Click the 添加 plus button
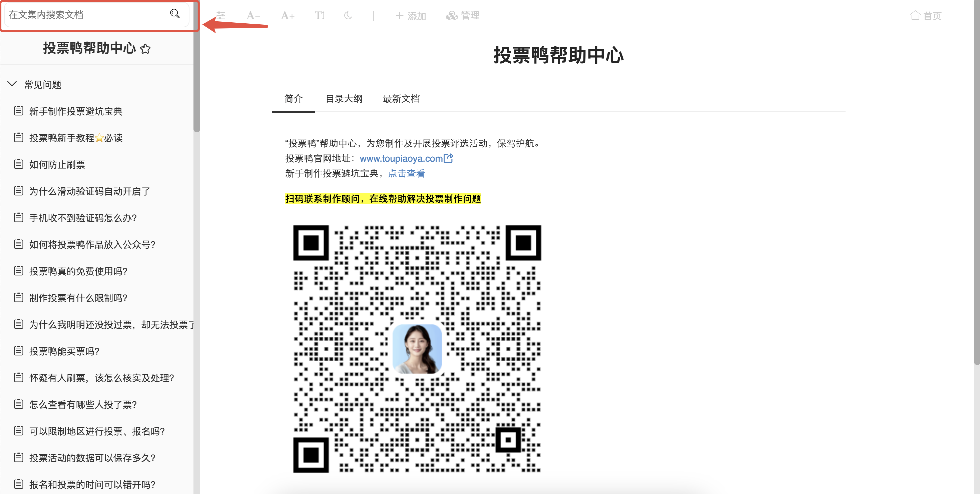The image size is (980, 494). pos(411,16)
